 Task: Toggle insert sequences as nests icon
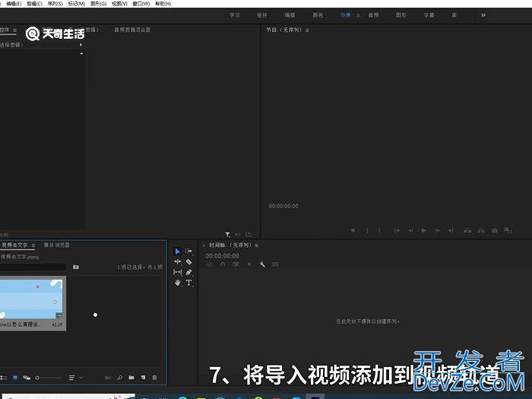(210, 264)
